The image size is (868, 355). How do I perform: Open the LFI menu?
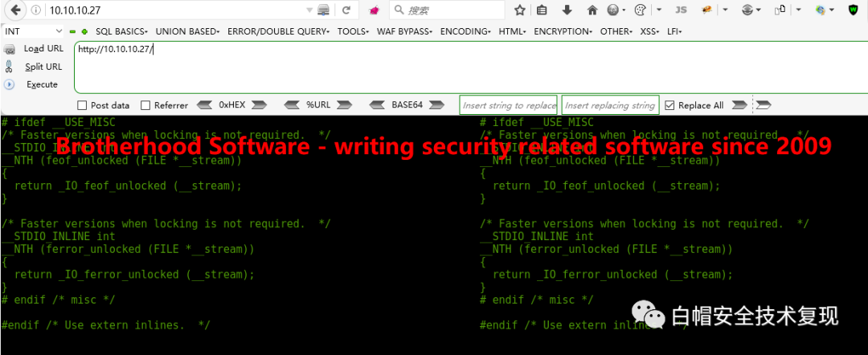click(x=674, y=31)
